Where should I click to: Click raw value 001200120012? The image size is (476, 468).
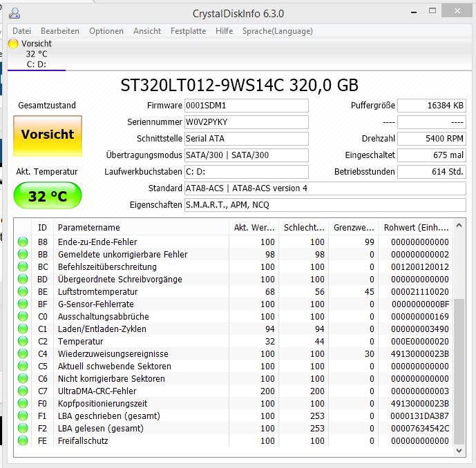420,267
